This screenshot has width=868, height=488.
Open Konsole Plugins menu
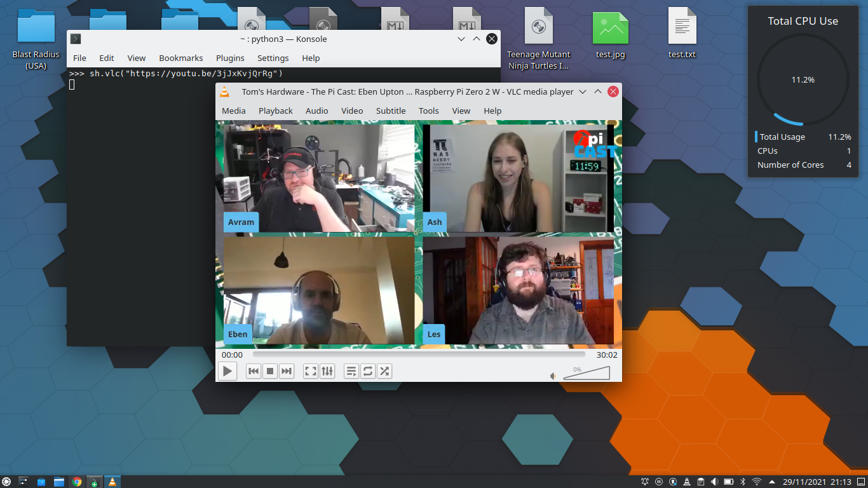tap(230, 58)
